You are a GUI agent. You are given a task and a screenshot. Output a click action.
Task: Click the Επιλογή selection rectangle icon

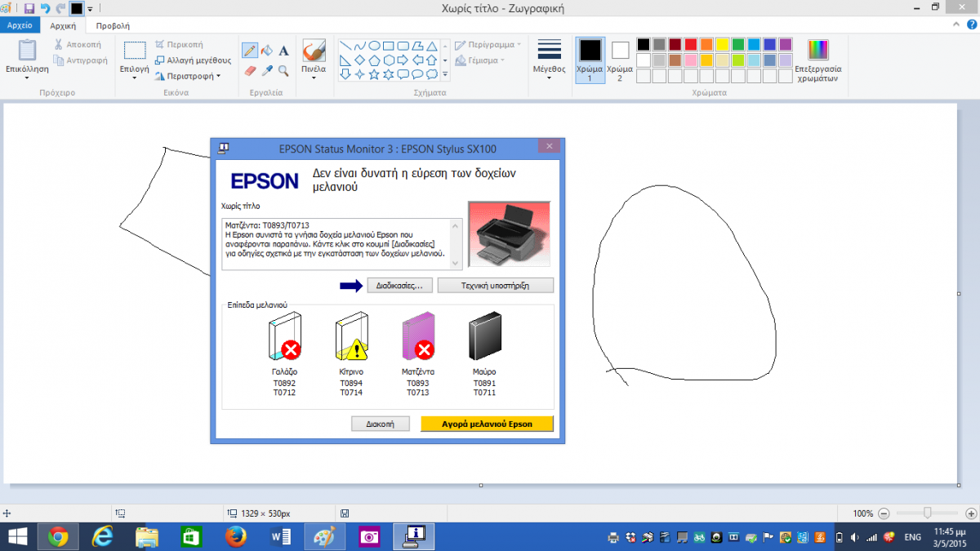[x=134, y=51]
